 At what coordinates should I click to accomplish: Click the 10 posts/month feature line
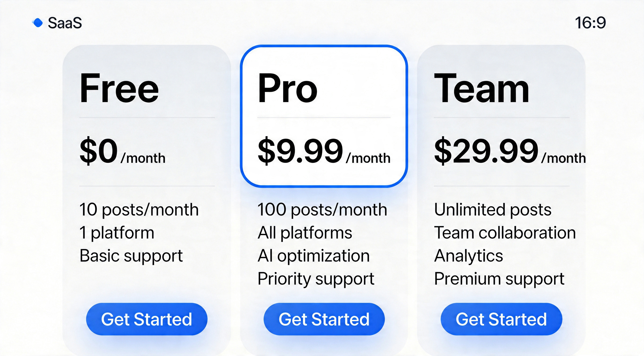139,209
